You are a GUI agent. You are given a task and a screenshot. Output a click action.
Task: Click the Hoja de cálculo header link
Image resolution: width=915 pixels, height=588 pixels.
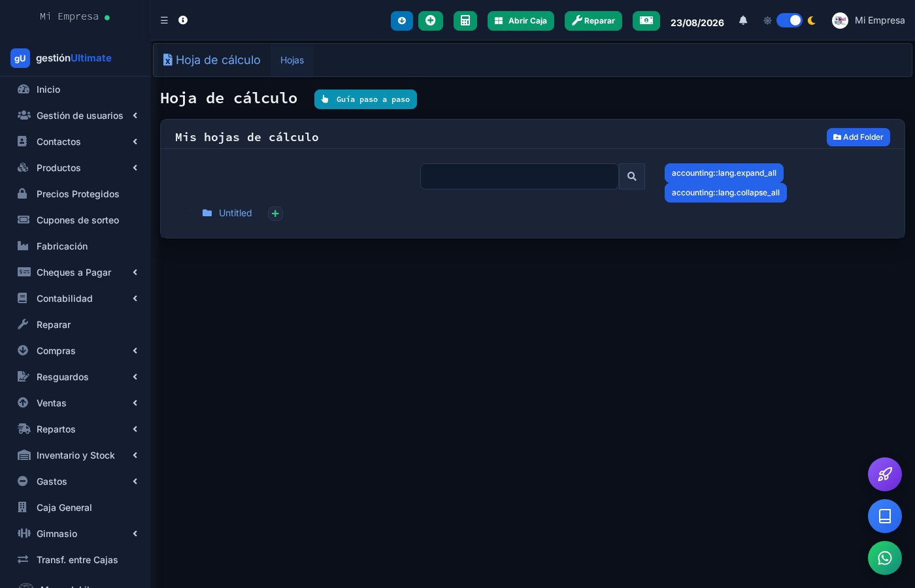click(212, 60)
